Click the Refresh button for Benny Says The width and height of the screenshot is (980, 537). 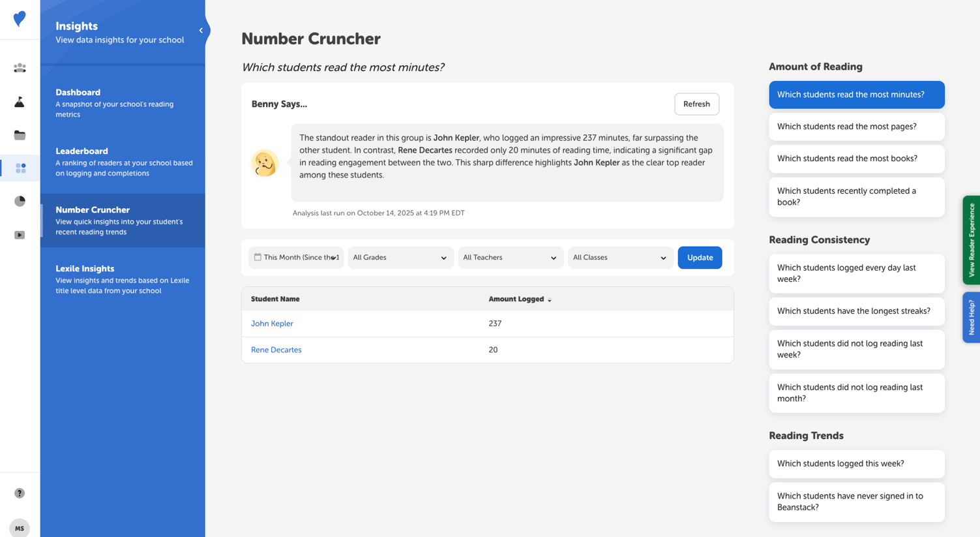click(696, 104)
